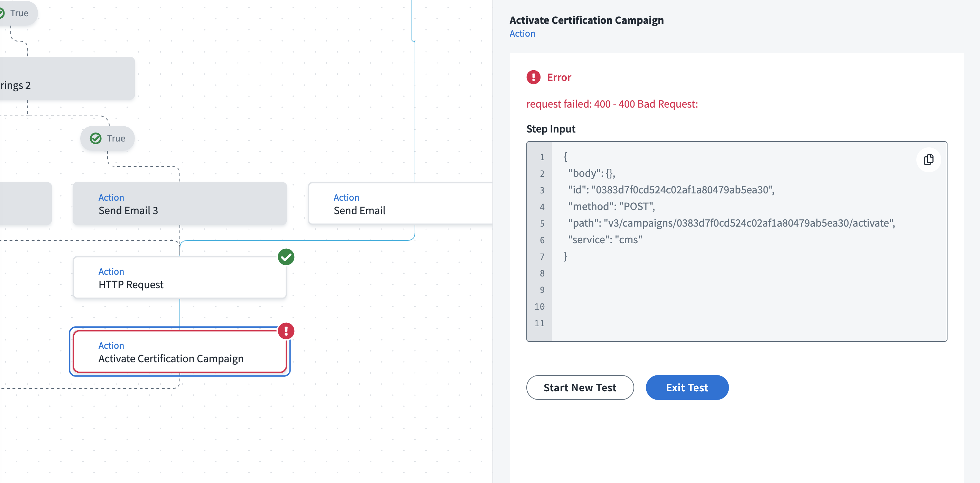Click the red Error icon in the panel
The image size is (980, 483).
tap(533, 77)
